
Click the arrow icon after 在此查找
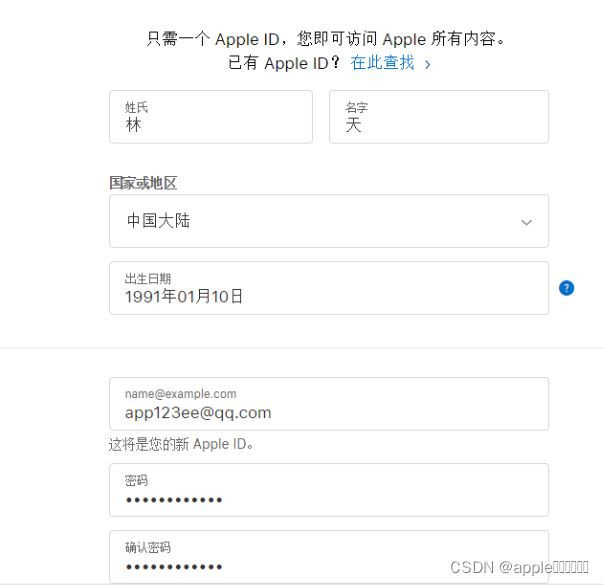coord(427,64)
